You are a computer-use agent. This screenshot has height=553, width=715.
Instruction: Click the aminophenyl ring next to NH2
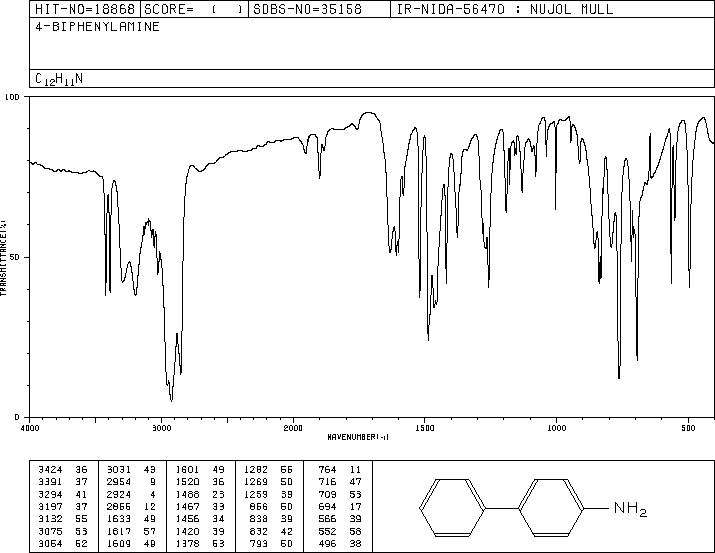point(551,507)
